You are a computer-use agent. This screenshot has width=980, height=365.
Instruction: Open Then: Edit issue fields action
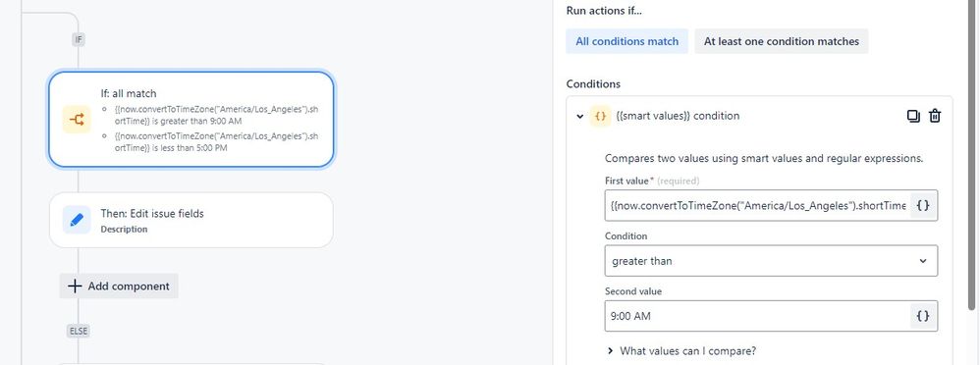click(191, 220)
